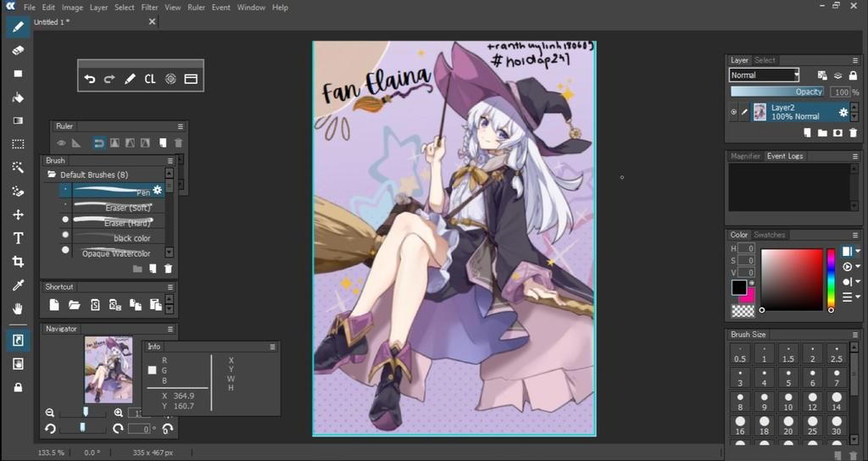
Task: Click Save icon in Shortcut panel
Action: (95, 304)
